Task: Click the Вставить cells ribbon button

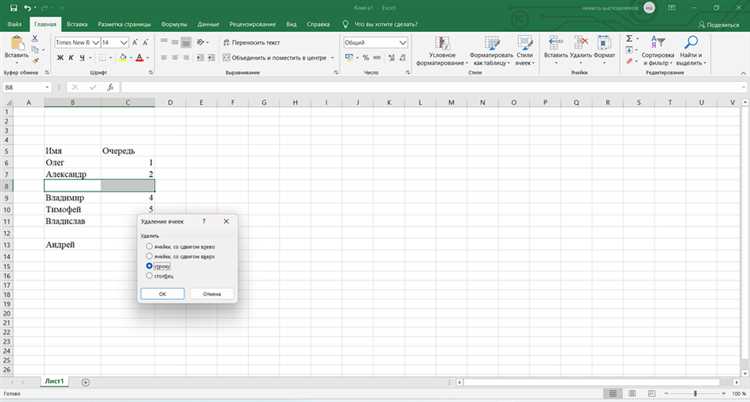Action: [x=556, y=50]
